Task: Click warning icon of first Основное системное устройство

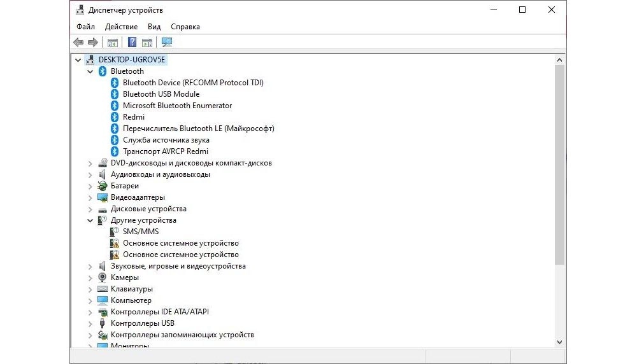Action: (x=115, y=243)
